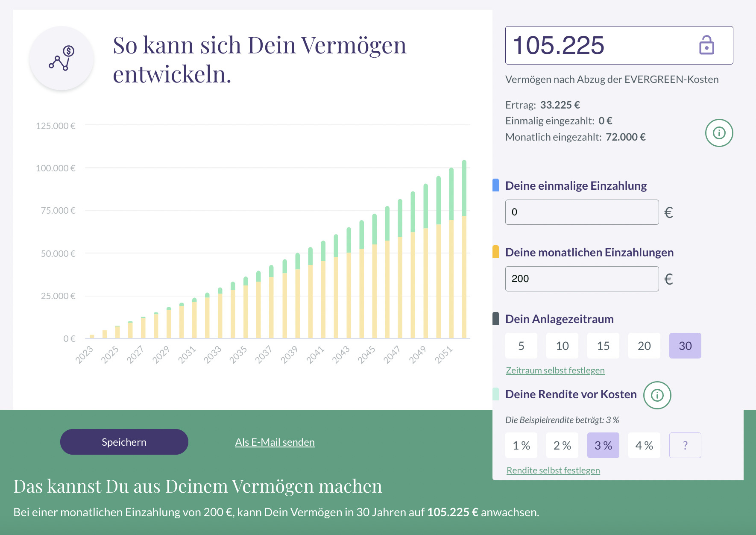Click the 2051 x-axis label
This screenshot has width=756, height=535.
tap(443, 355)
